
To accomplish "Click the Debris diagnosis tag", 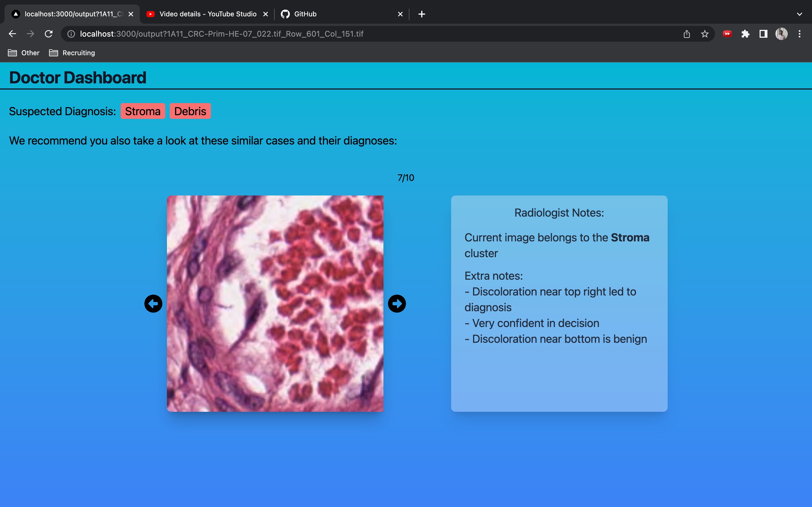I will pyautogui.click(x=190, y=111).
